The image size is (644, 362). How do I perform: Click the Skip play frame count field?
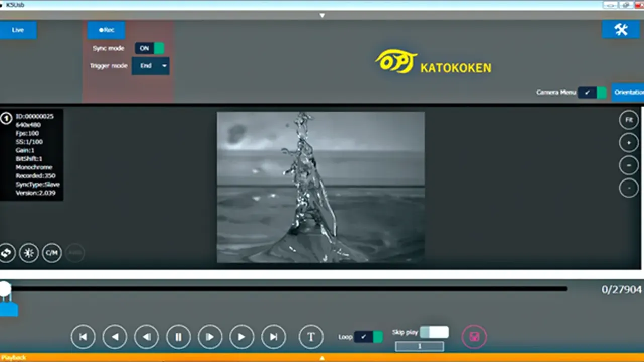coord(420,346)
